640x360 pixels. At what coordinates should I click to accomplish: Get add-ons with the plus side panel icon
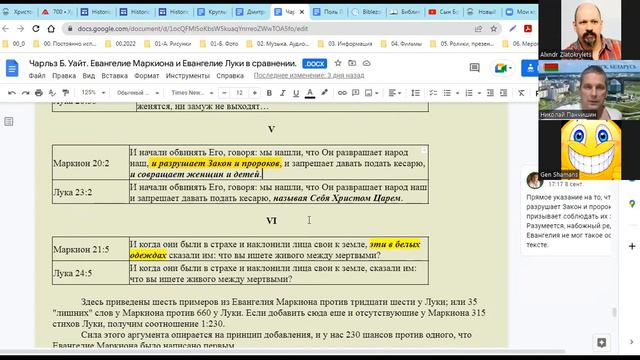632,246
